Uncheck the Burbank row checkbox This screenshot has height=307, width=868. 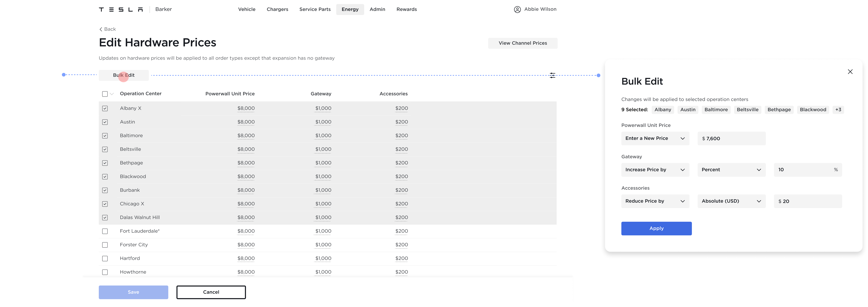105,190
